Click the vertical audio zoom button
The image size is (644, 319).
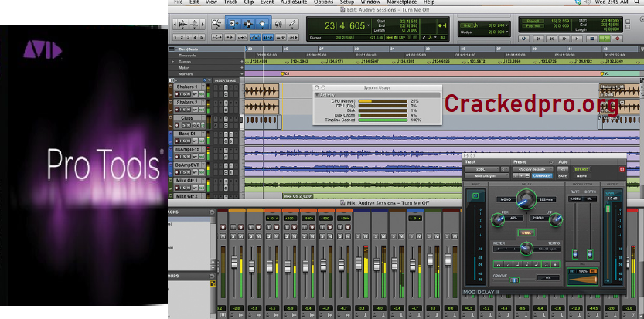point(194,24)
